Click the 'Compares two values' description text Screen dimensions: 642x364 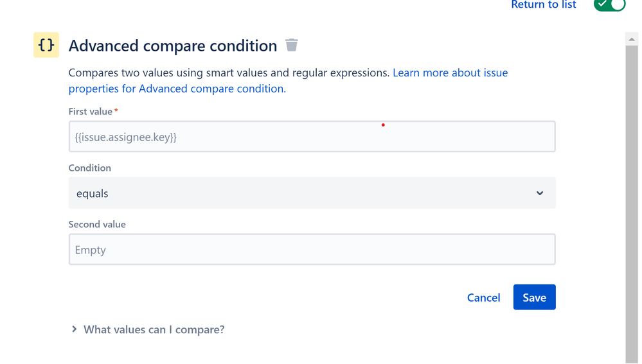pos(229,73)
